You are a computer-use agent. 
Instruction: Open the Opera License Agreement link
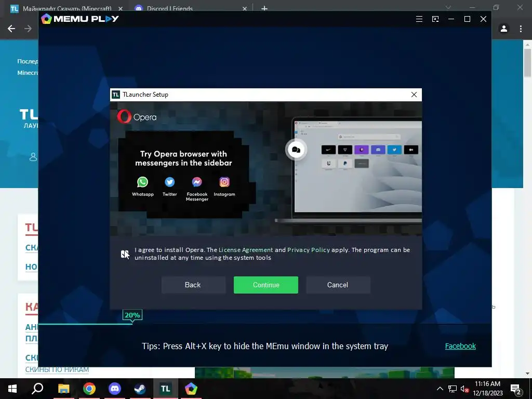click(x=246, y=250)
